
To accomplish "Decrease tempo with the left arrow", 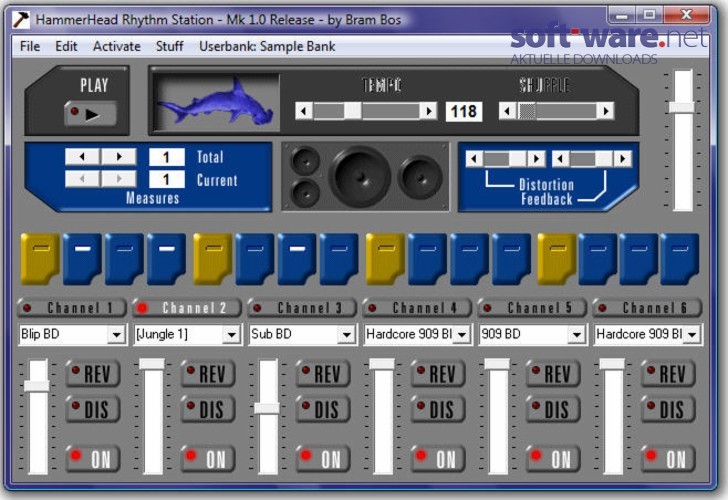I will [x=304, y=111].
